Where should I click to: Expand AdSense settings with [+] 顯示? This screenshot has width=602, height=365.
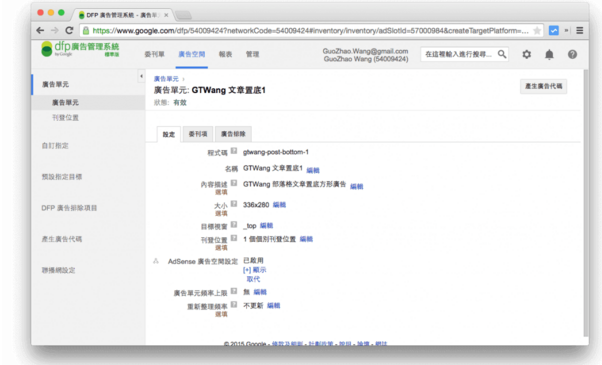(255, 270)
